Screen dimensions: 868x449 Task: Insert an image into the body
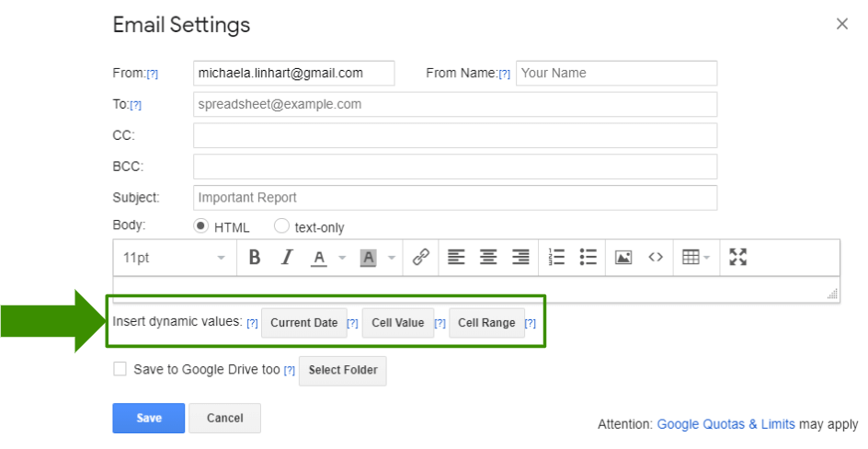pyautogui.click(x=623, y=258)
